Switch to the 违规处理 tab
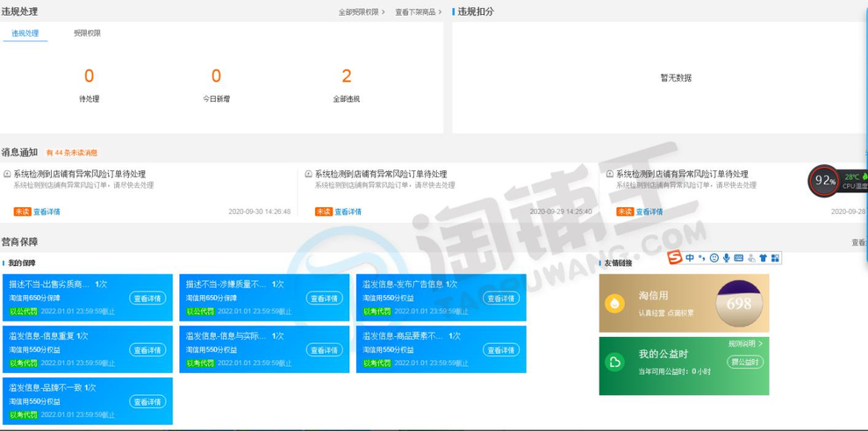This screenshot has height=431, width=868. (x=25, y=33)
